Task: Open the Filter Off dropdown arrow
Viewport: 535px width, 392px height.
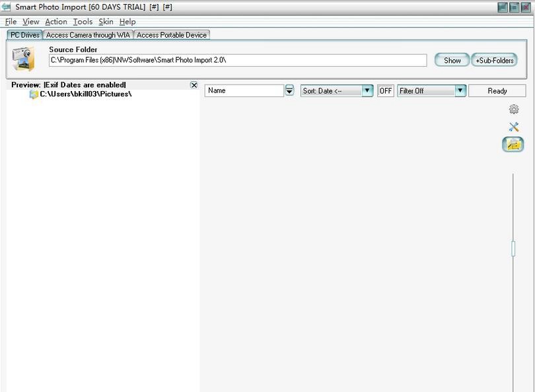Action: 460,90
